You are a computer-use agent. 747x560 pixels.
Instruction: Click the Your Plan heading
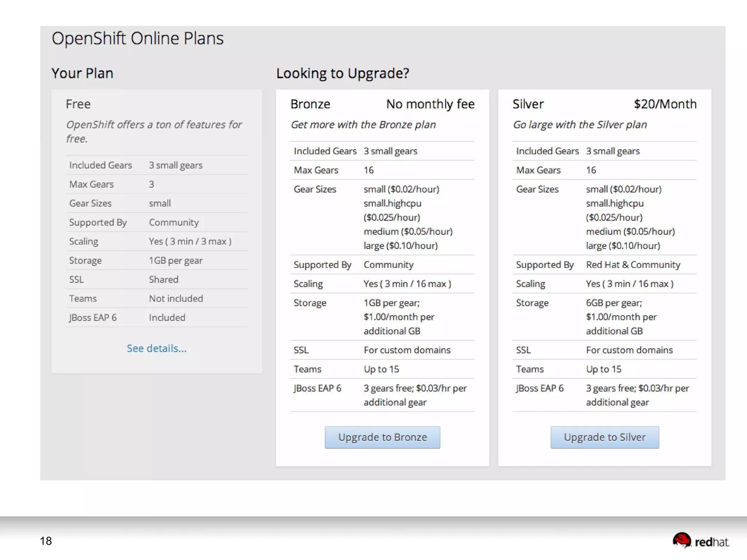coord(82,73)
